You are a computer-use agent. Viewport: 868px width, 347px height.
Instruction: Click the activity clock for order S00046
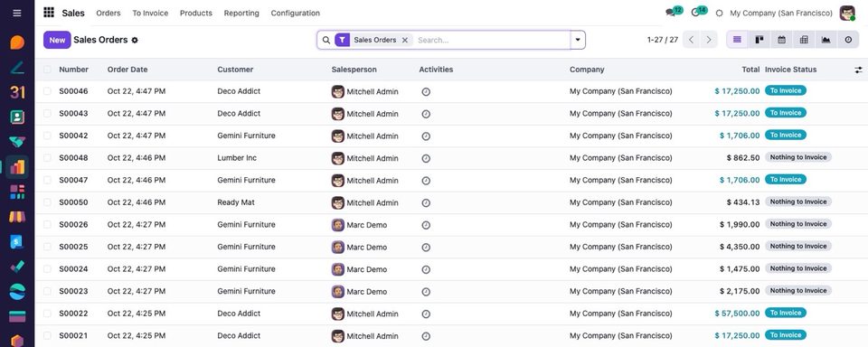[x=426, y=92]
